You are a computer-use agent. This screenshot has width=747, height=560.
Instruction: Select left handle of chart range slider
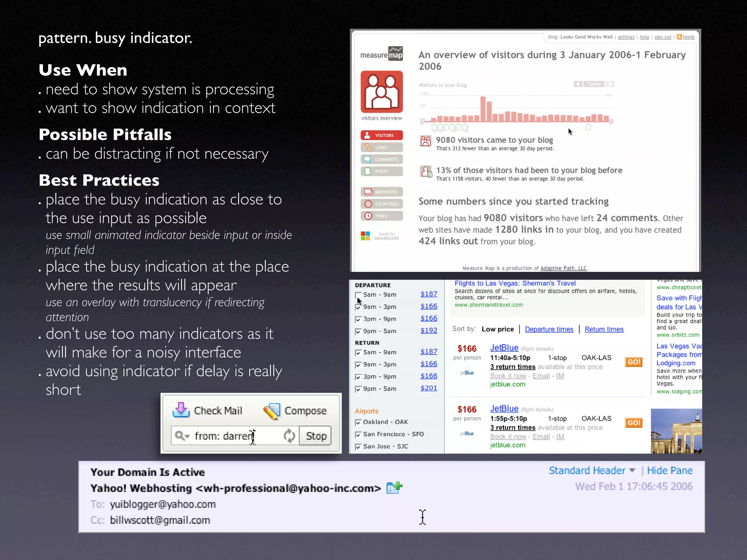(422, 121)
